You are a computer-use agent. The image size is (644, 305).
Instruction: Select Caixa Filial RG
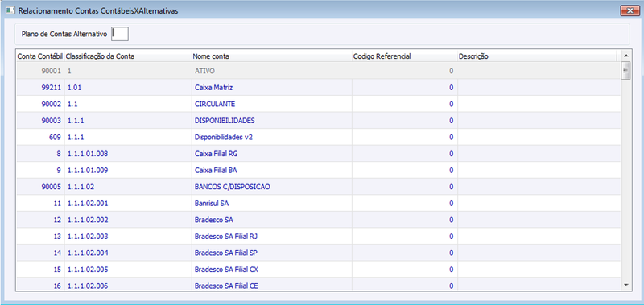point(216,154)
